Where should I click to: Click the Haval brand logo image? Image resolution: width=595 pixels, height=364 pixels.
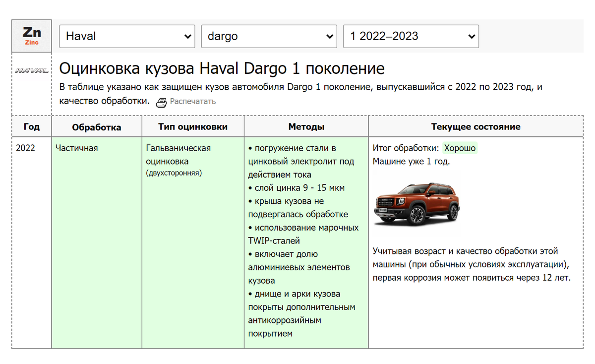[32, 70]
